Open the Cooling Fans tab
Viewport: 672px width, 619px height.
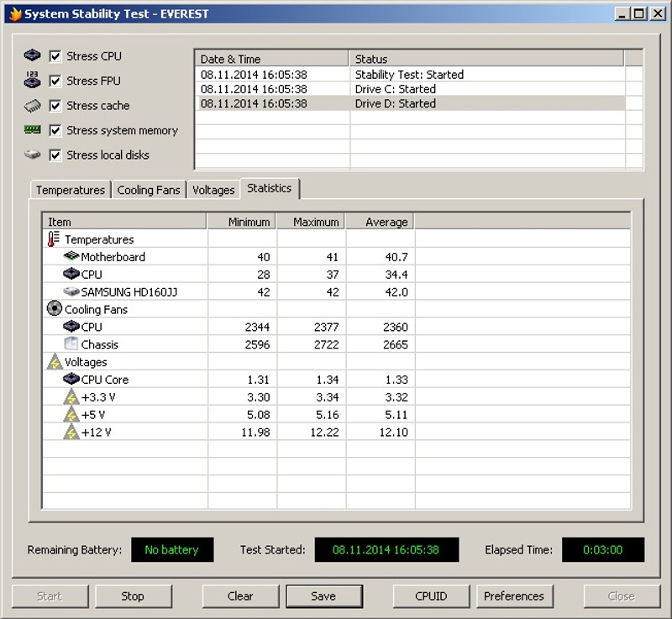point(149,190)
